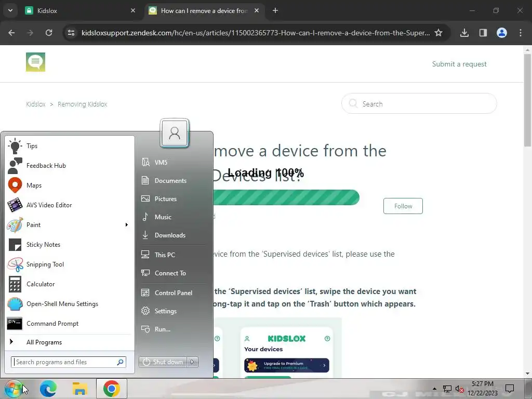The height and width of the screenshot is (399, 532).
Task: Open the VM5 user folder
Action: pyautogui.click(x=174, y=162)
